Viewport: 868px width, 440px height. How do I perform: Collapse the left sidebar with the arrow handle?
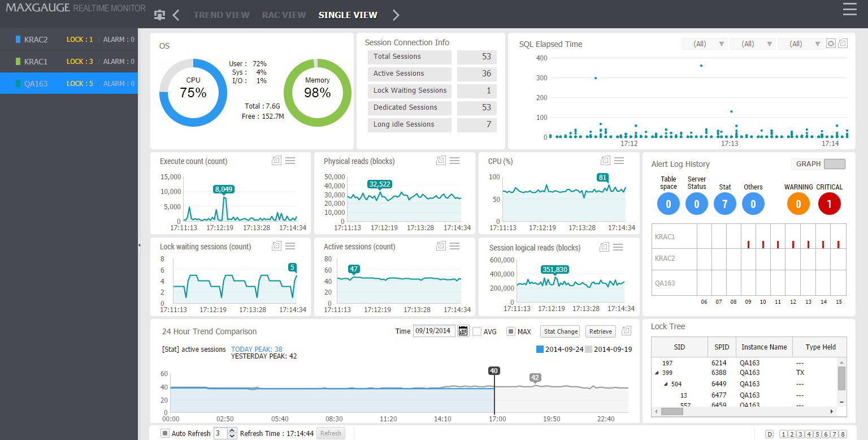click(140, 245)
